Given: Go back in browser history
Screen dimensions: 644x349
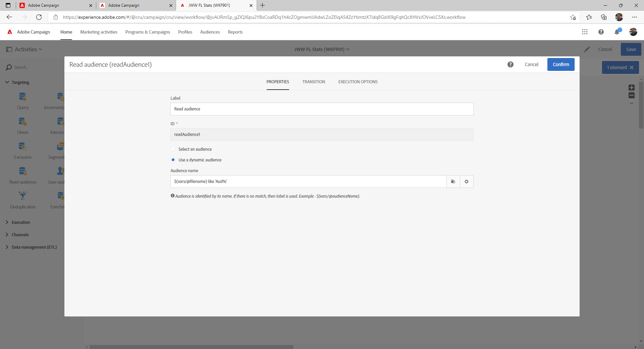Looking at the screenshot, I should click(x=9, y=17).
